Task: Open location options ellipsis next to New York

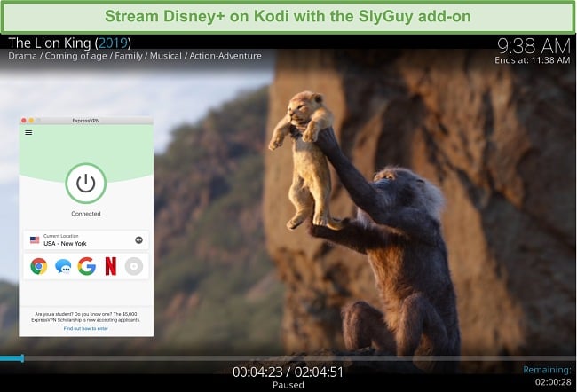Action: (138, 240)
